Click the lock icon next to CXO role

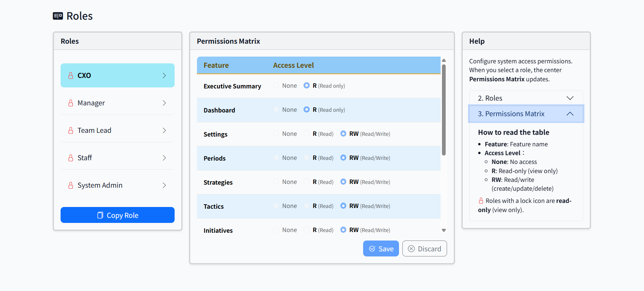[x=71, y=75]
